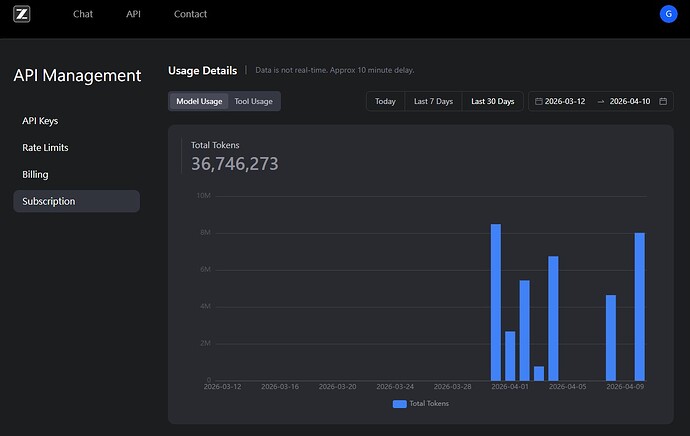Click the calendar icon before start date
This screenshot has height=436, width=690.
coord(538,101)
